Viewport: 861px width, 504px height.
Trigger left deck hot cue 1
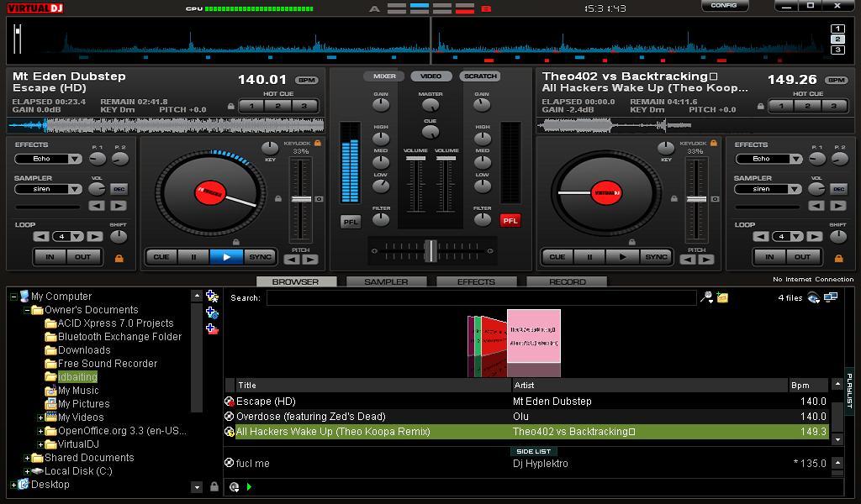251,106
